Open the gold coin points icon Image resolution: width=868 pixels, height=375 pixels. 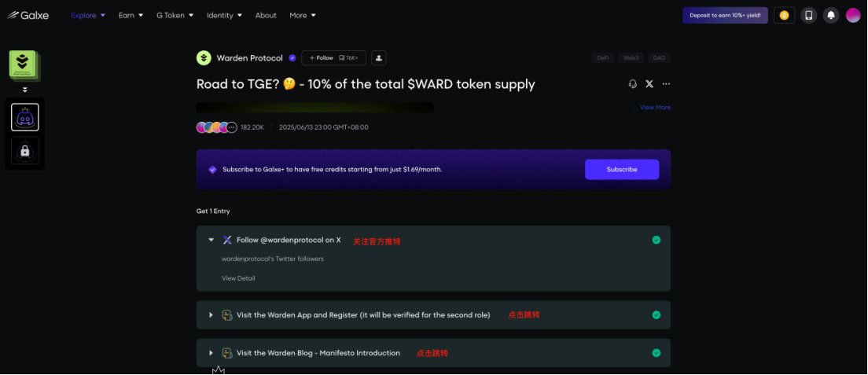click(x=784, y=16)
